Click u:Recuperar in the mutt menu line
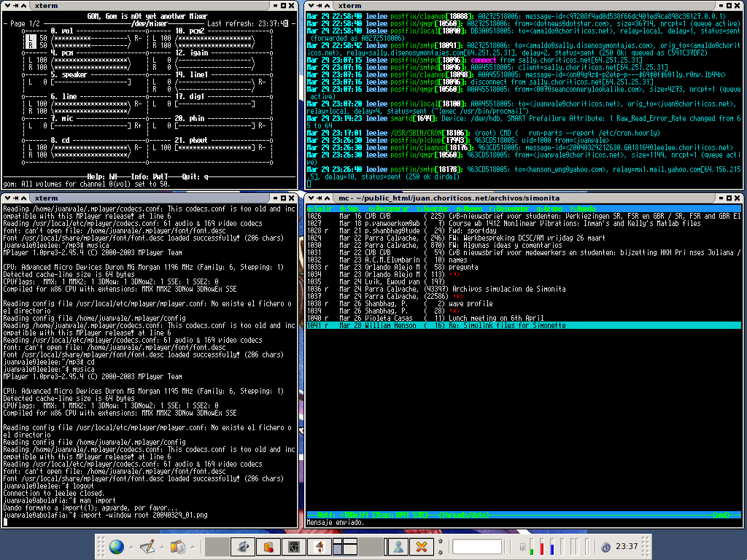Image resolution: width=747 pixels, height=560 pixels. click(390, 209)
